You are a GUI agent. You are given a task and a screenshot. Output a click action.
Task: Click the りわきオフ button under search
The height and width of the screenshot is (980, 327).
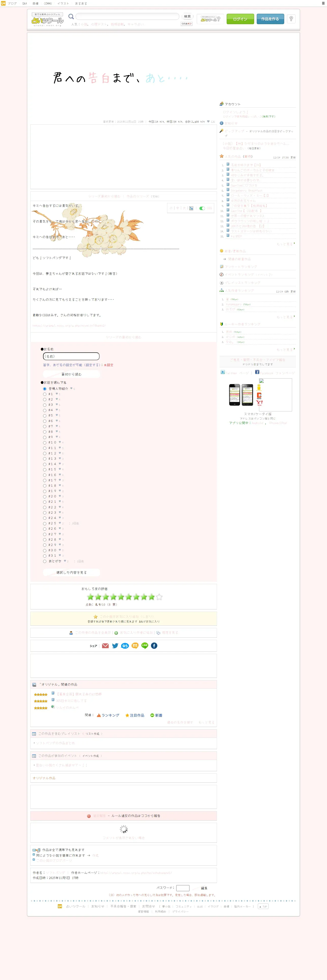coord(186,24)
